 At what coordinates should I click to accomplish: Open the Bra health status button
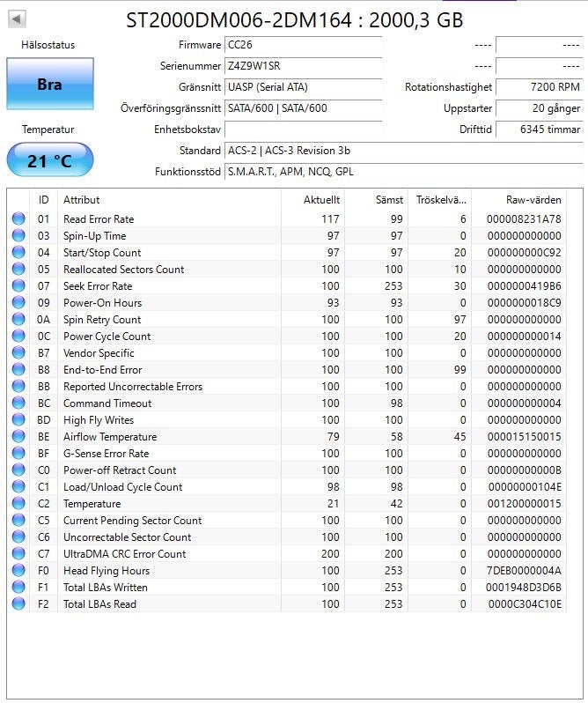coord(50,84)
